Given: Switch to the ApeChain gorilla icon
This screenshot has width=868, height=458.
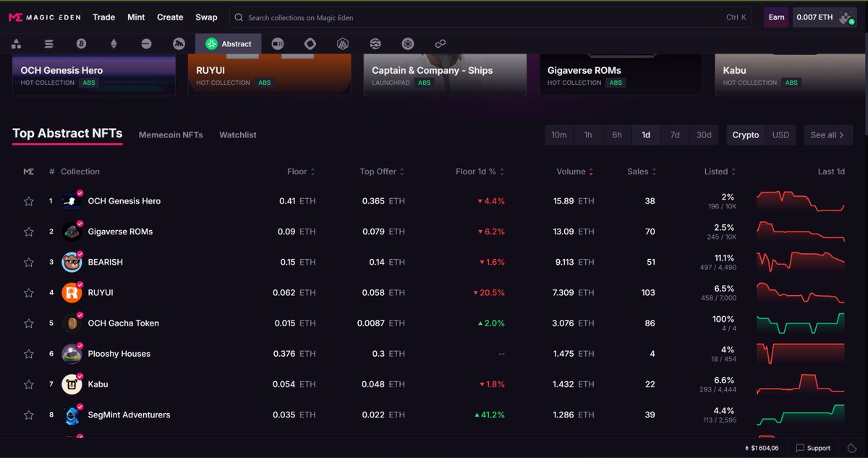Looking at the screenshot, I should 179,44.
